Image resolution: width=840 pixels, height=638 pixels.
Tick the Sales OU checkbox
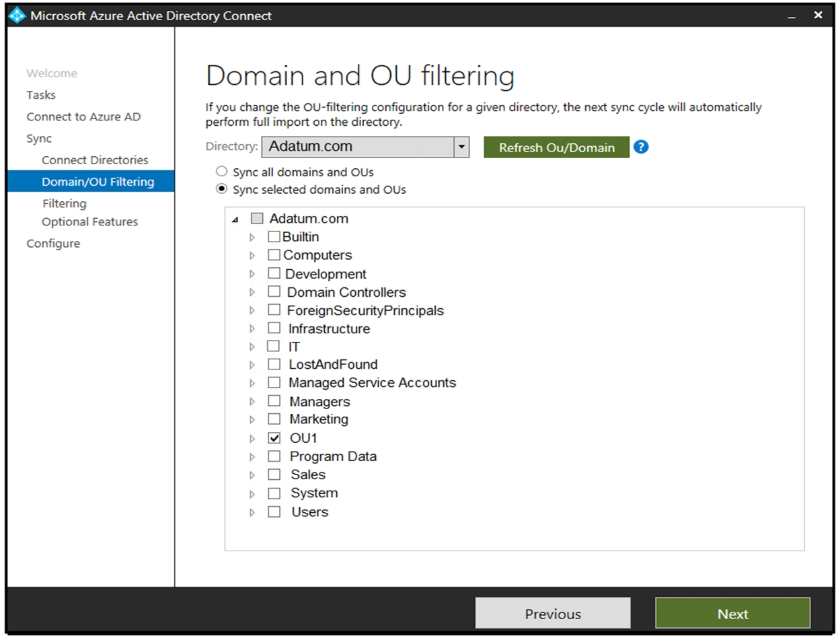pos(274,474)
